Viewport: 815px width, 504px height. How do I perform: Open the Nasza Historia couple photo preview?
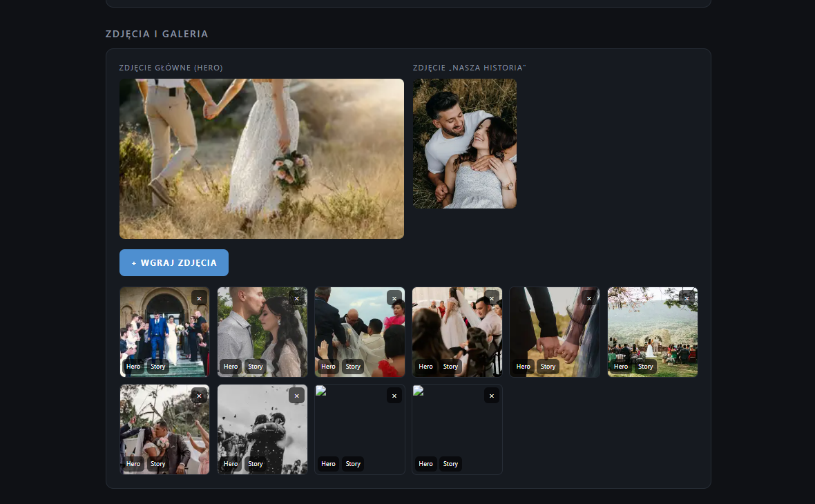(x=465, y=144)
